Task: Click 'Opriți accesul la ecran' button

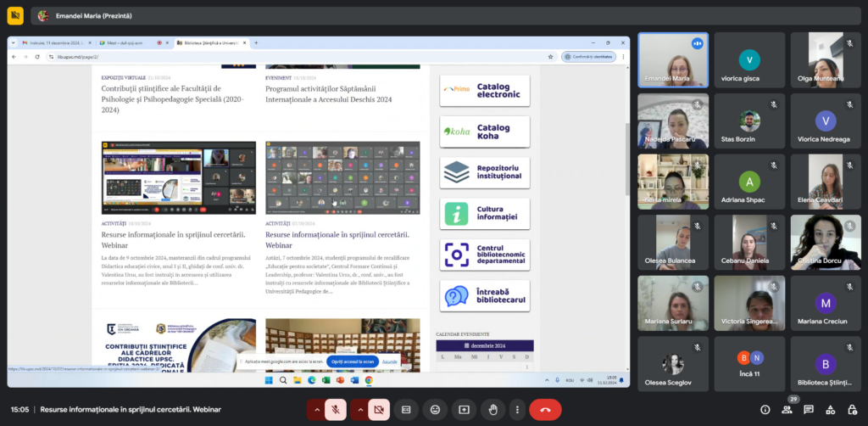Action: pos(353,362)
